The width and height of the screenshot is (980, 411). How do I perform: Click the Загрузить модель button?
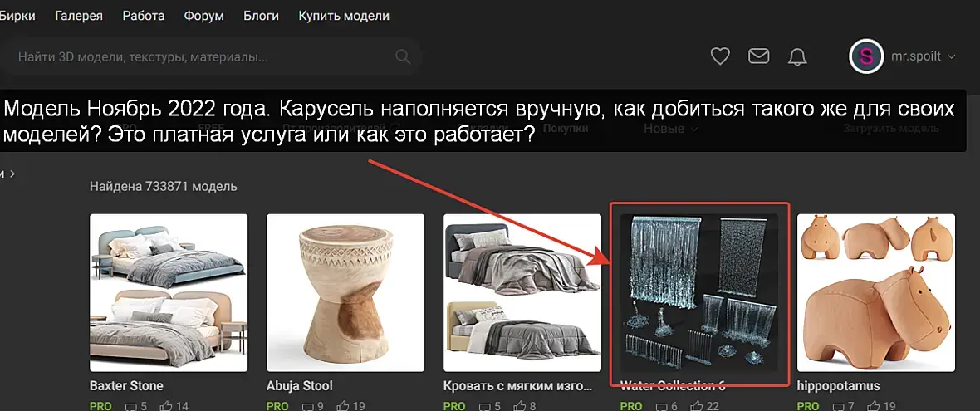point(890,129)
